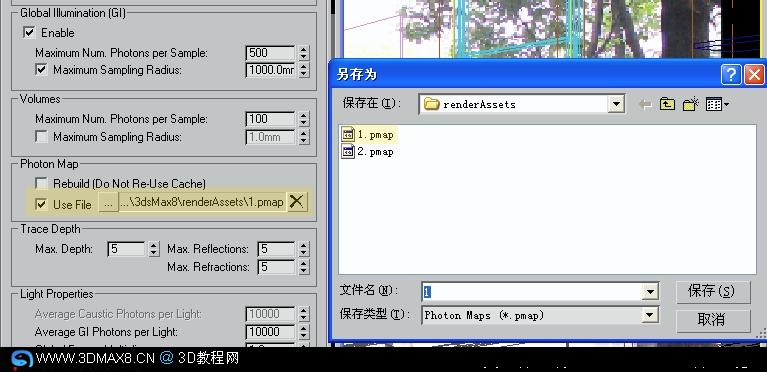The height and width of the screenshot is (372, 767).
Task: Adjust Max. Depth spinner
Action: [x=154, y=249]
